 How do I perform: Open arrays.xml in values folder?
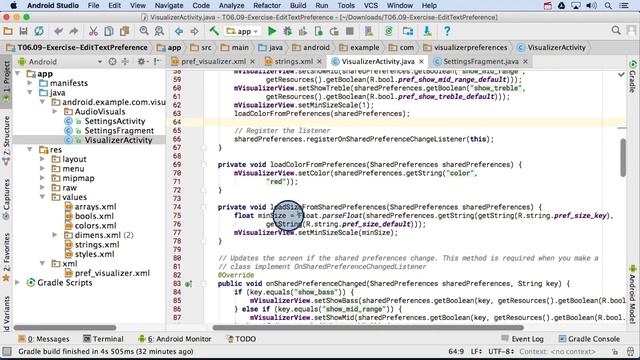click(x=96, y=207)
